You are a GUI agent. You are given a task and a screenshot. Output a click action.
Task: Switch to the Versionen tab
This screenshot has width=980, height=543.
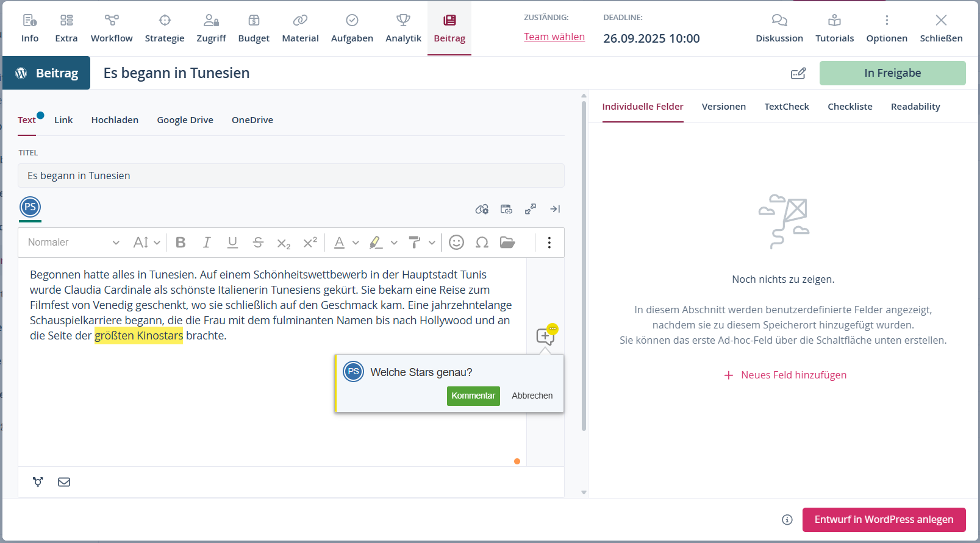[x=723, y=107]
